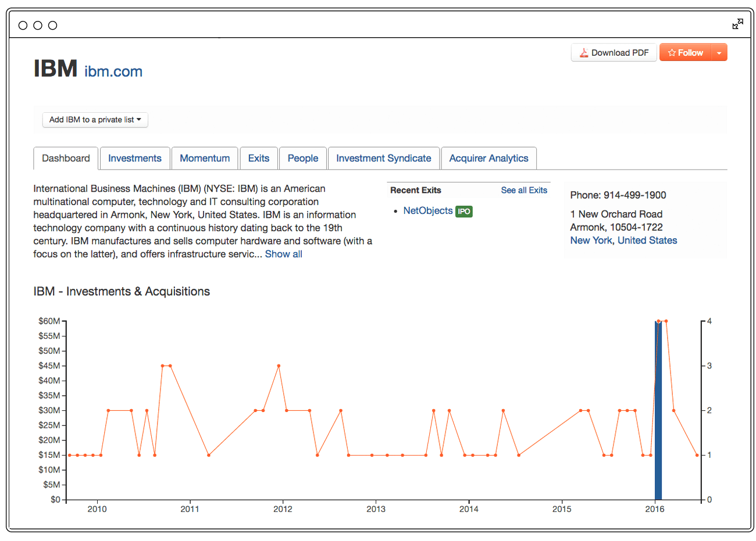756x541 pixels.
Task: Download the PDF report
Action: [614, 53]
